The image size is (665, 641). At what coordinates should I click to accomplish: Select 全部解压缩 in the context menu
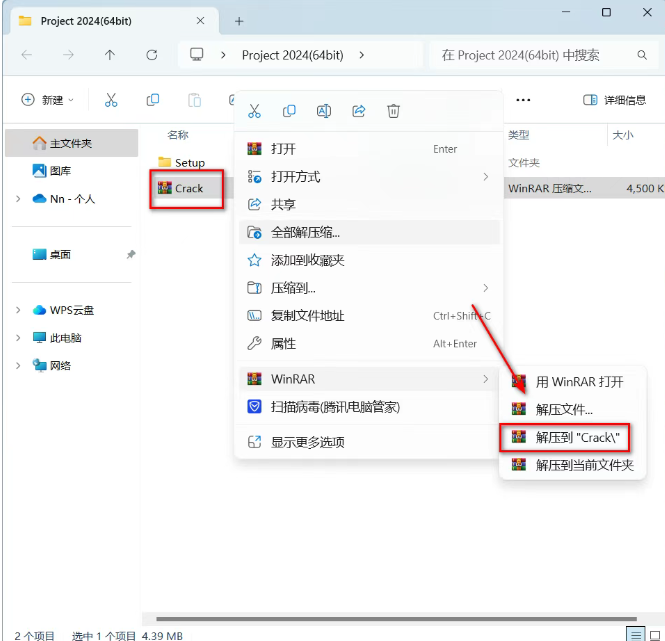click(x=305, y=232)
